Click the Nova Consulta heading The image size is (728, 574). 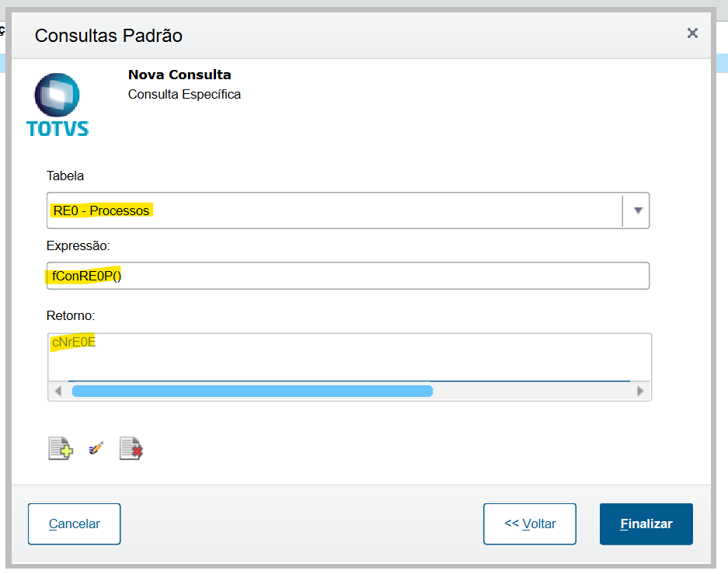pos(179,75)
